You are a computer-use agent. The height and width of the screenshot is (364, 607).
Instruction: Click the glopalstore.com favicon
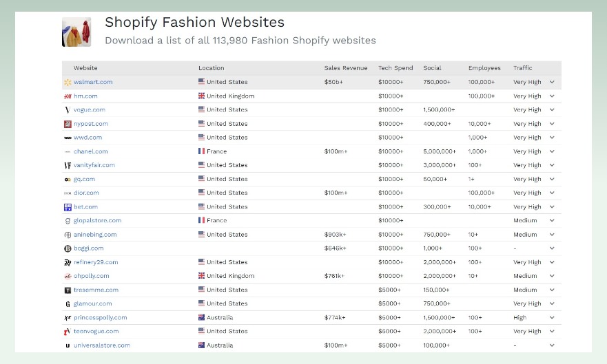tap(68, 221)
